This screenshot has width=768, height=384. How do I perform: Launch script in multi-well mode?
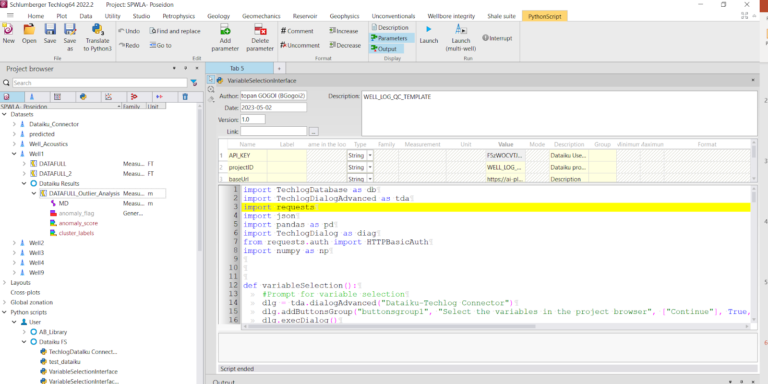click(460, 29)
